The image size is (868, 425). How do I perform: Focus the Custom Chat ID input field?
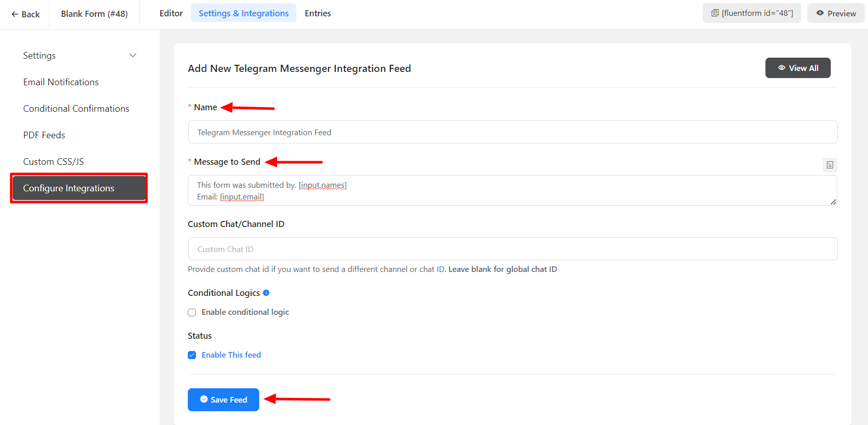pos(512,249)
